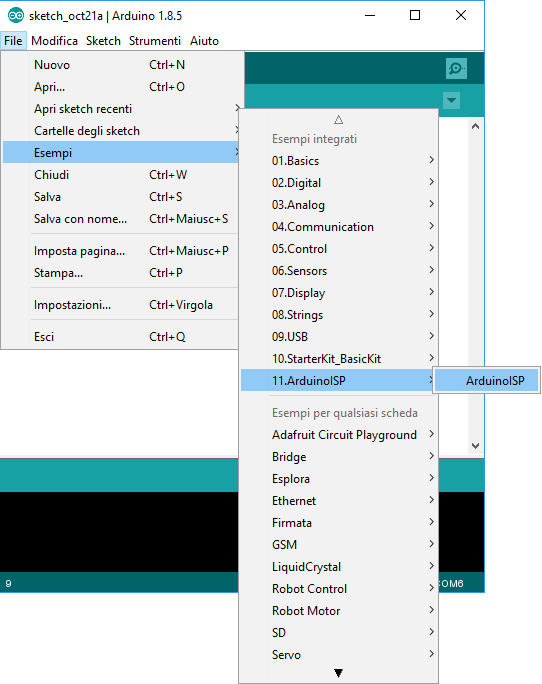Open the Serial Monitor magnifier icon
542x684 pixels.
coord(456,68)
